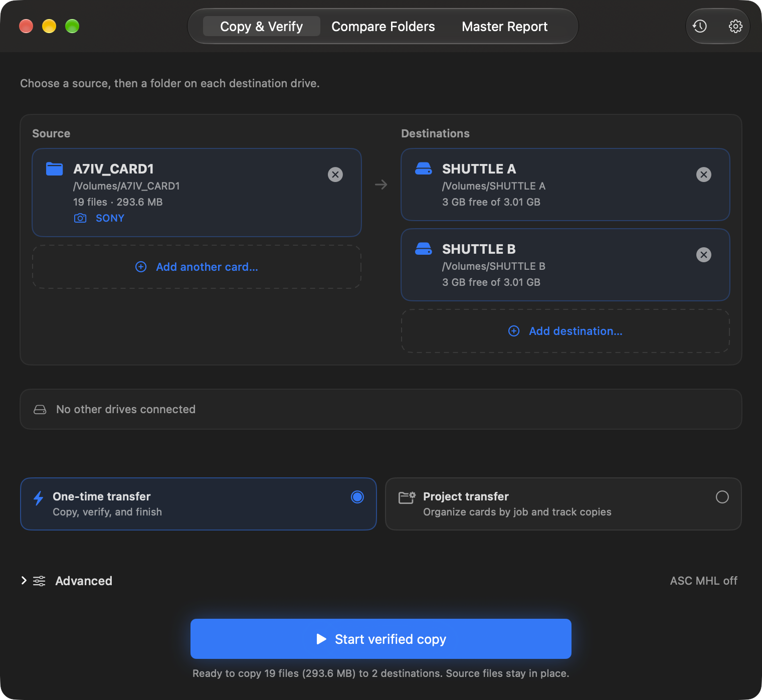Click the plus icon beside Add destination

pyautogui.click(x=514, y=331)
